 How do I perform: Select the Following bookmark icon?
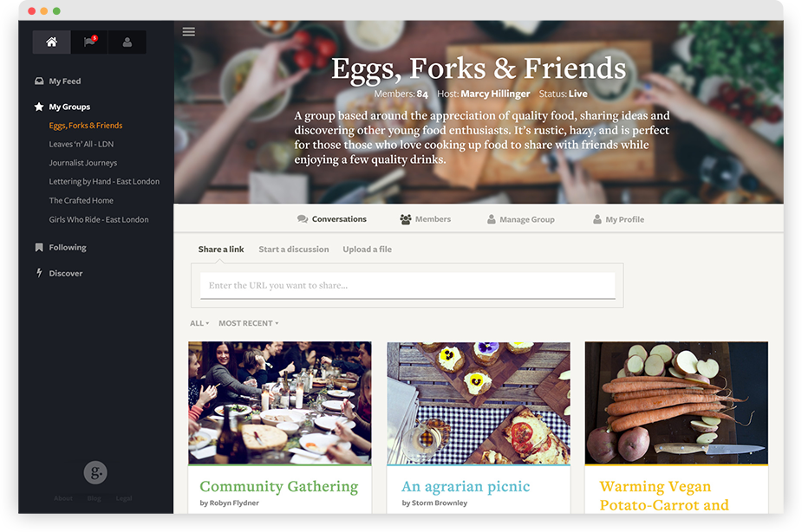point(39,247)
